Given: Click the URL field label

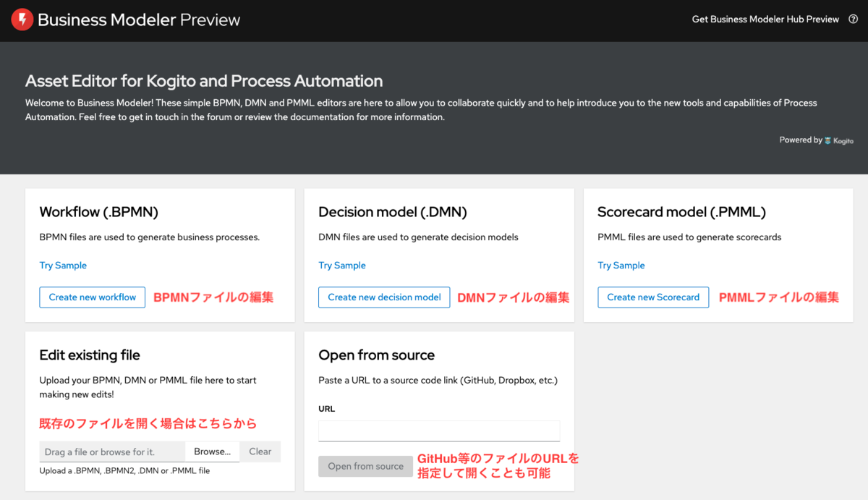Looking at the screenshot, I should point(327,409).
